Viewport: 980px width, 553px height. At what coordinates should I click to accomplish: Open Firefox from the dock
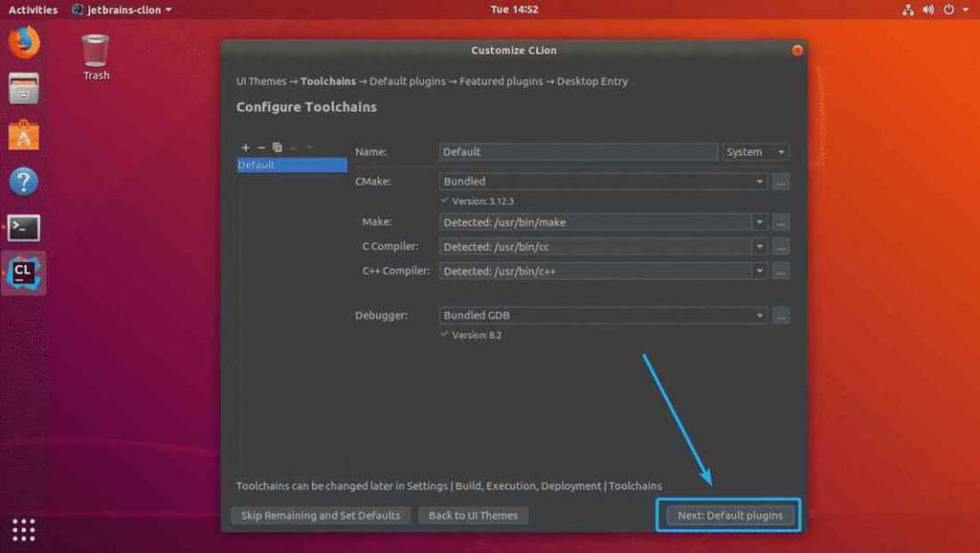coord(24,42)
